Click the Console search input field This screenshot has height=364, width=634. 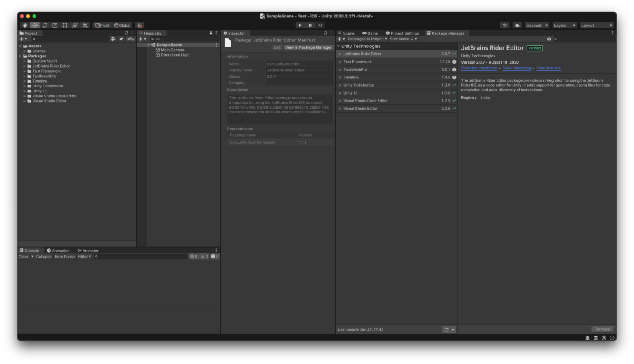click(x=140, y=256)
